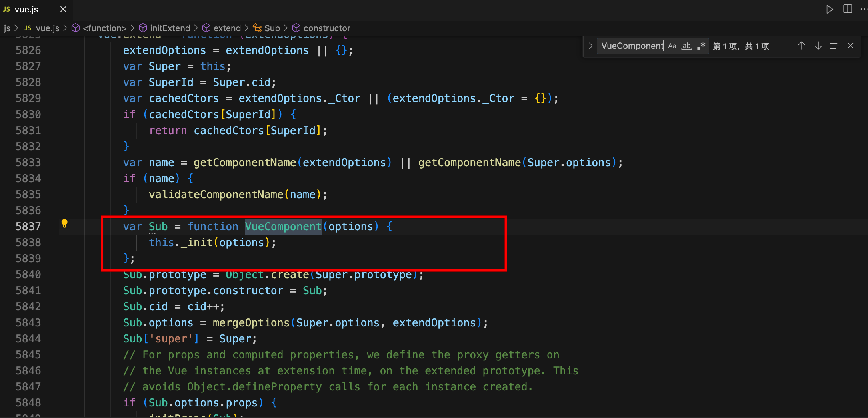The height and width of the screenshot is (418, 868).
Task: Click line number 5826 in the gutter
Action: pyautogui.click(x=28, y=50)
